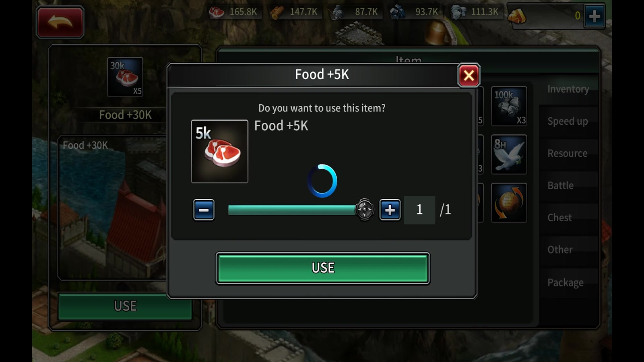Select the 8H peace dove item
Screen dimensions: 644x362
509,154
